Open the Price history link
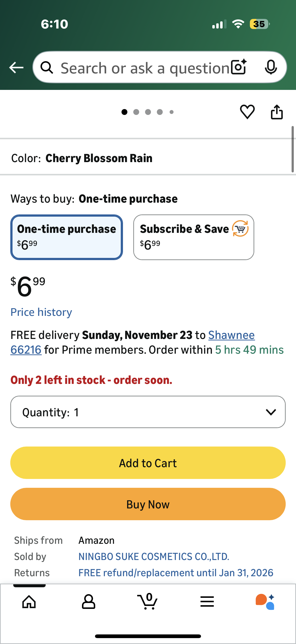The image size is (296, 644). pos(41,312)
